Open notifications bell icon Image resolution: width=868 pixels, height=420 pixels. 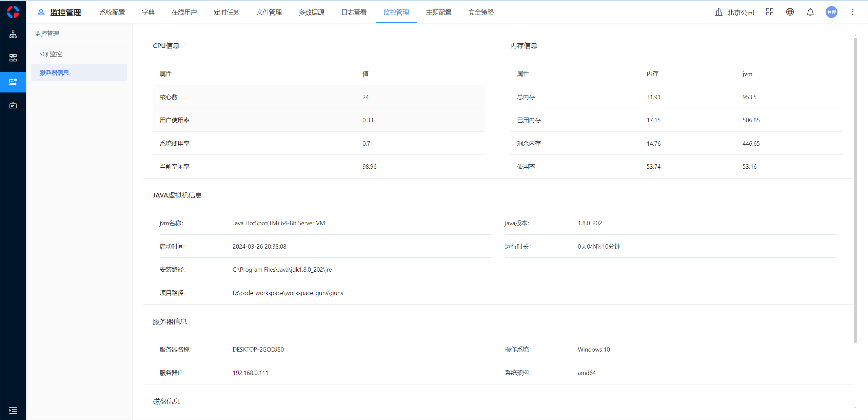[810, 12]
